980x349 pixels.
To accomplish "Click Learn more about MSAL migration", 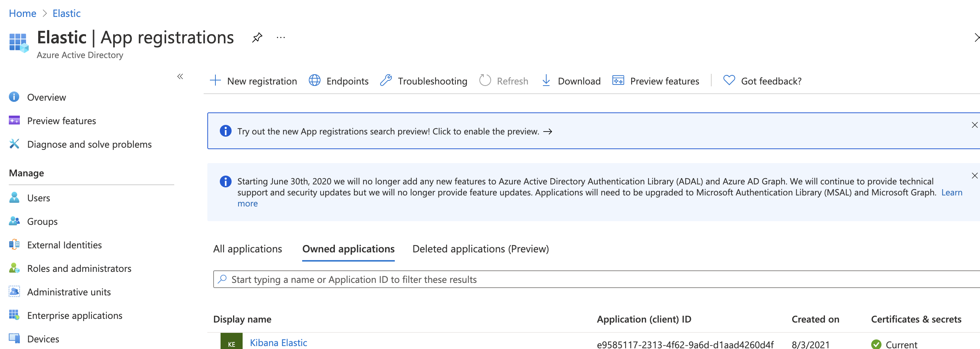I will [x=952, y=193].
